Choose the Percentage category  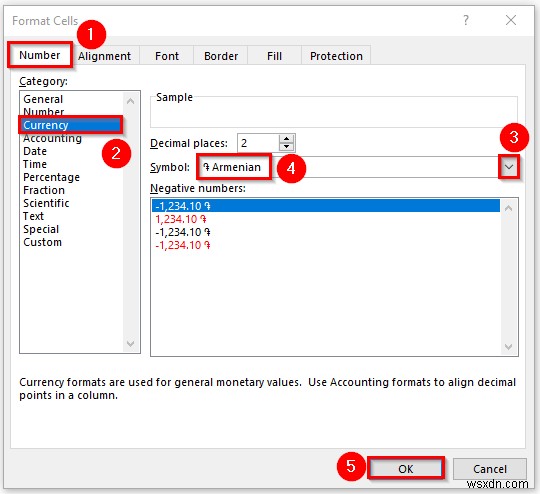tap(51, 177)
